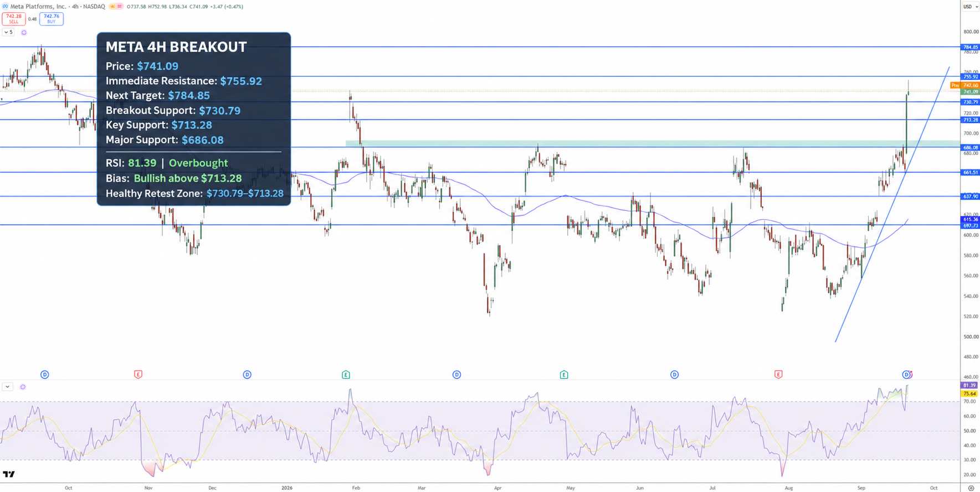Click the purple indicator icon beside legend count
Viewport: 980px width, 492px height.
(24, 33)
